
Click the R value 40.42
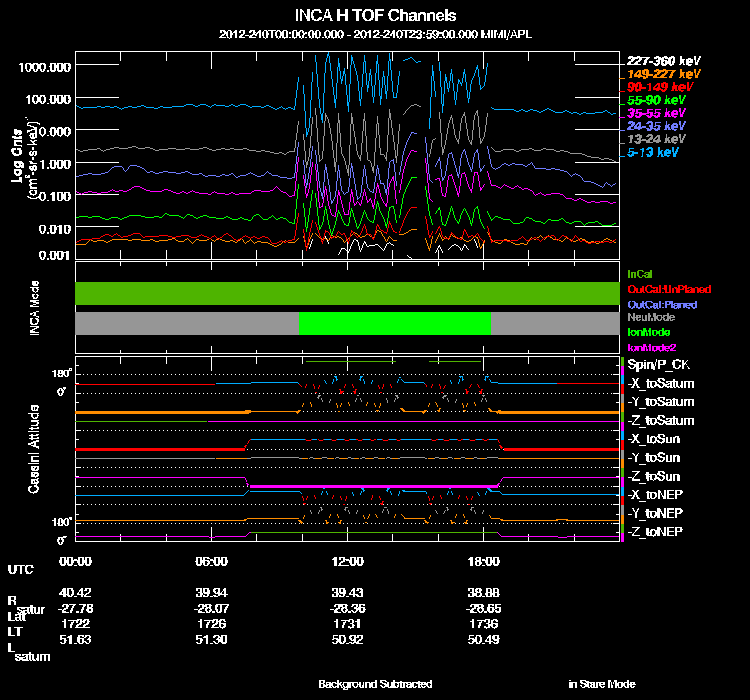pyautogui.click(x=75, y=592)
